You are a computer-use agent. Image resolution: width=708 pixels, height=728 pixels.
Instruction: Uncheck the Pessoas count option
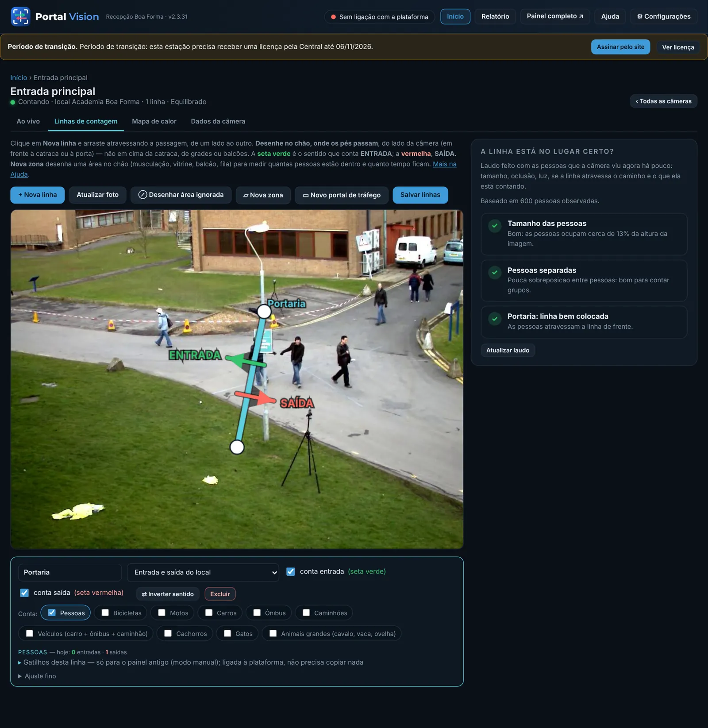pos(52,612)
